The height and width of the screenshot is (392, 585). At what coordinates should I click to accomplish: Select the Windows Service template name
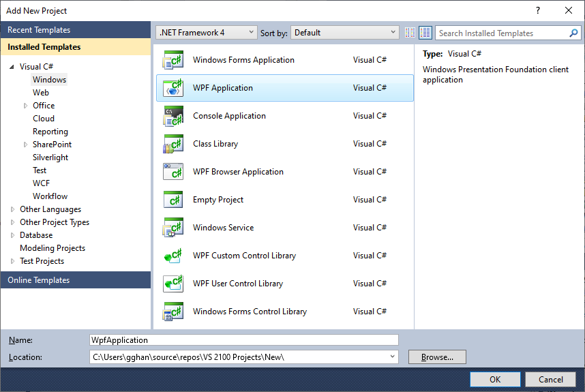[x=223, y=228]
